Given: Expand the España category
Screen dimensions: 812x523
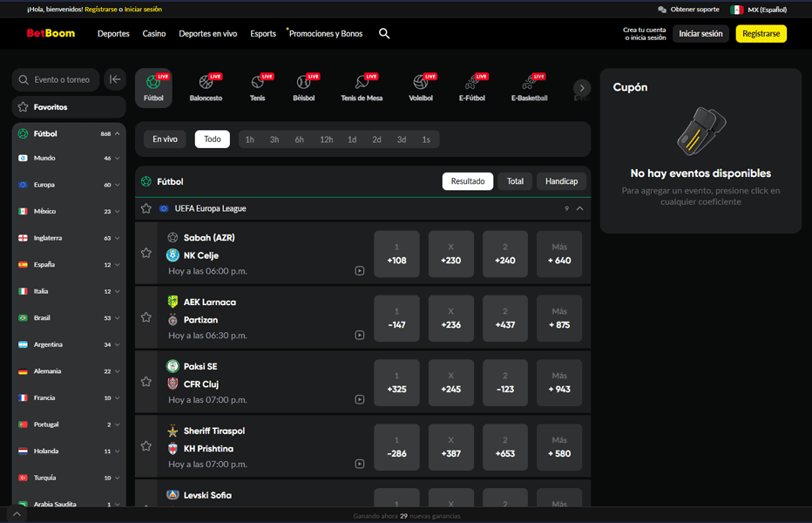Looking at the screenshot, I should click(117, 264).
